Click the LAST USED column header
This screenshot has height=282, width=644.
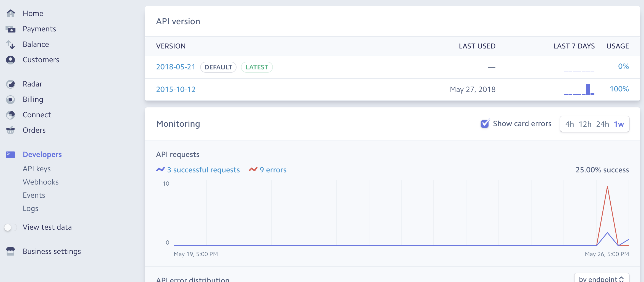coord(477,46)
